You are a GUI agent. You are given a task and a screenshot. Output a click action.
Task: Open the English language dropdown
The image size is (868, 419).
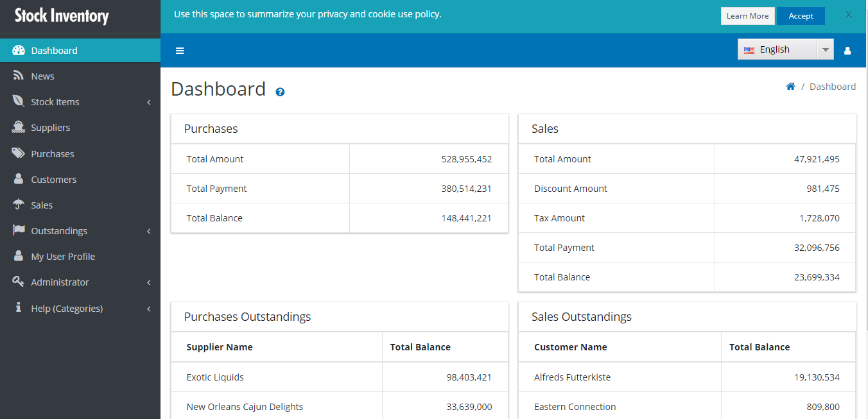(826, 49)
